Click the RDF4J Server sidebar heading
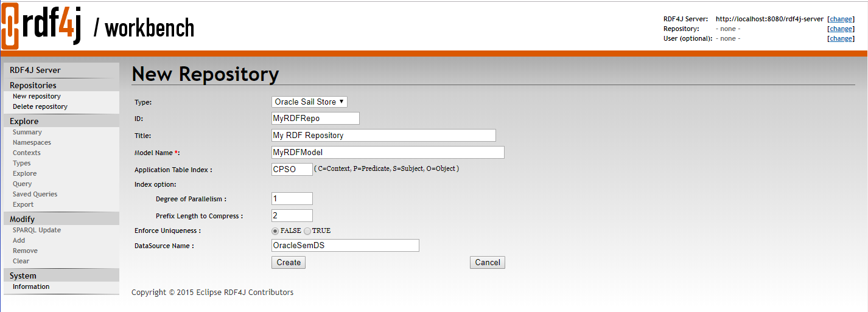Image resolution: width=868 pixels, height=312 pixels. [35, 70]
